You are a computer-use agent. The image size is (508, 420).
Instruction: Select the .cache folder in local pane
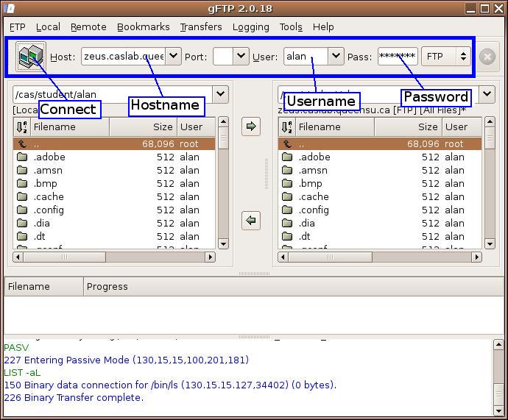pyautogui.click(x=114, y=197)
